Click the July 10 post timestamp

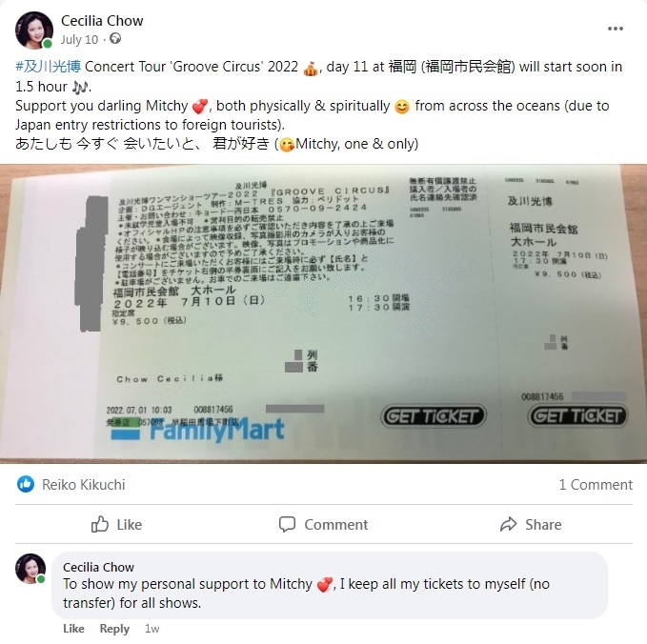80,40
